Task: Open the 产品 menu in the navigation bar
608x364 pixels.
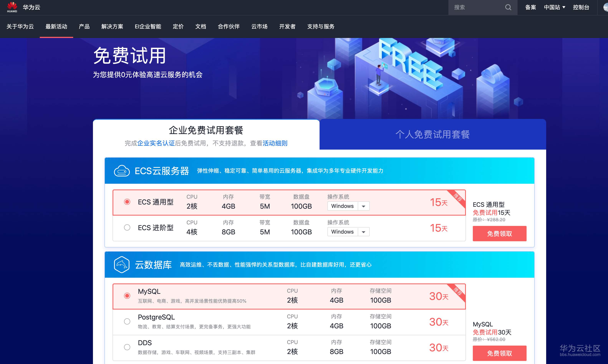Action: 84,27
